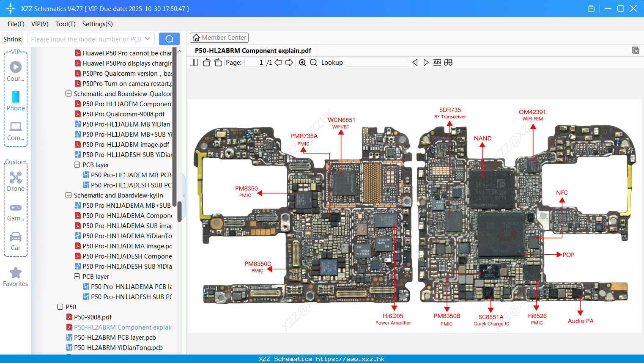644x363 pixels.
Task: Go to the previous page arrow
Action: [278, 63]
